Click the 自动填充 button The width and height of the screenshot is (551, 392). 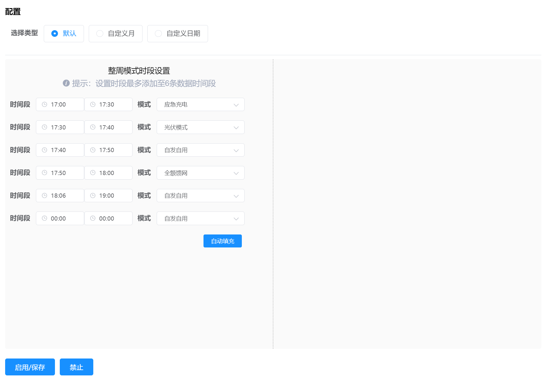pos(223,241)
